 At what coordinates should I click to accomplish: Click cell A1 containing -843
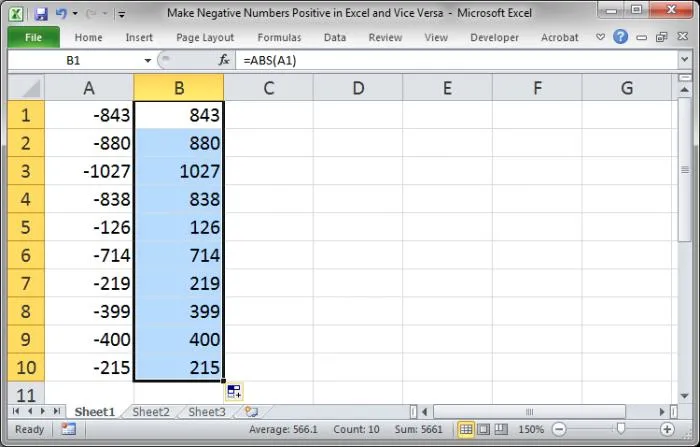[89, 115]
